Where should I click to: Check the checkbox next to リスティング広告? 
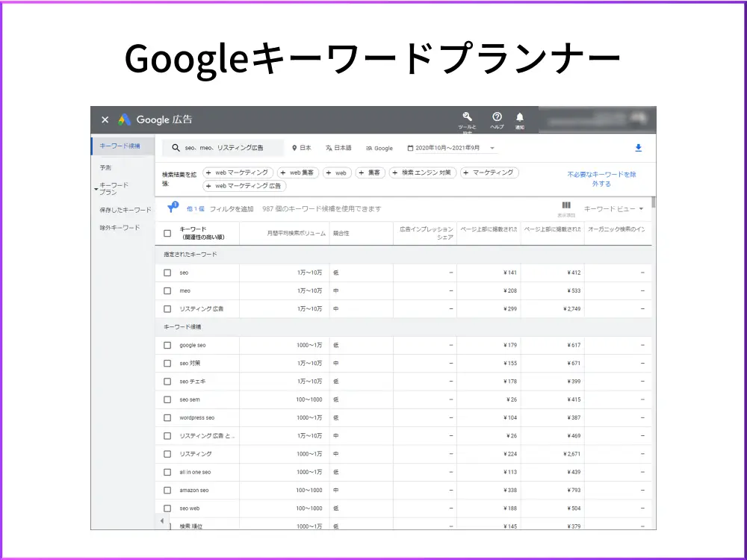167,308
